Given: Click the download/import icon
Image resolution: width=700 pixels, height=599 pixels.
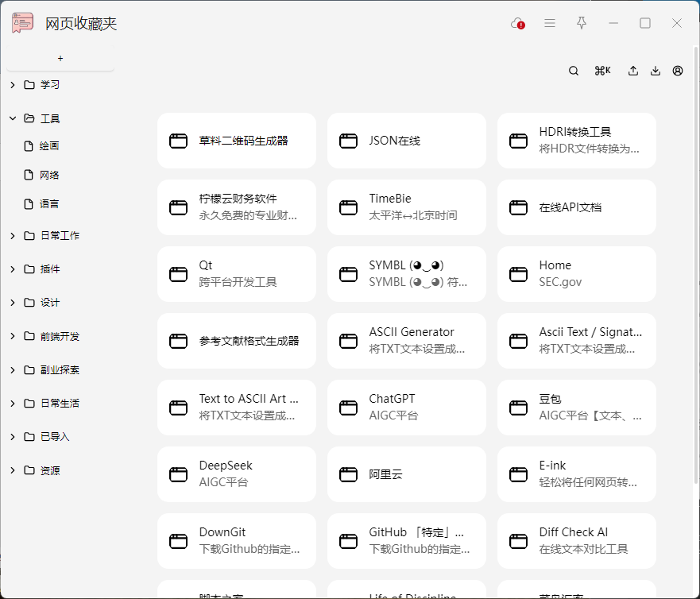Looking at the screenshot, I should [x=656, y=71].
